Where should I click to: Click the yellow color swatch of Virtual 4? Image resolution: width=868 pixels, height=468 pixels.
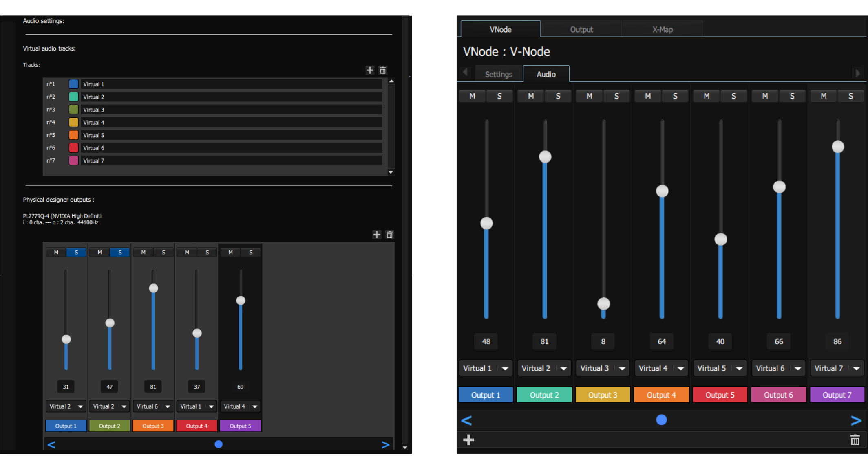point(74,122)
